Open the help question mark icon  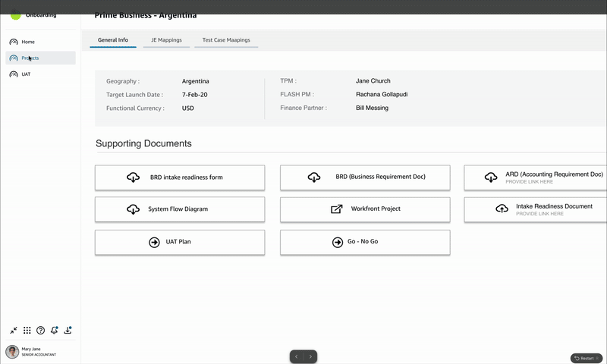point(41,331)
